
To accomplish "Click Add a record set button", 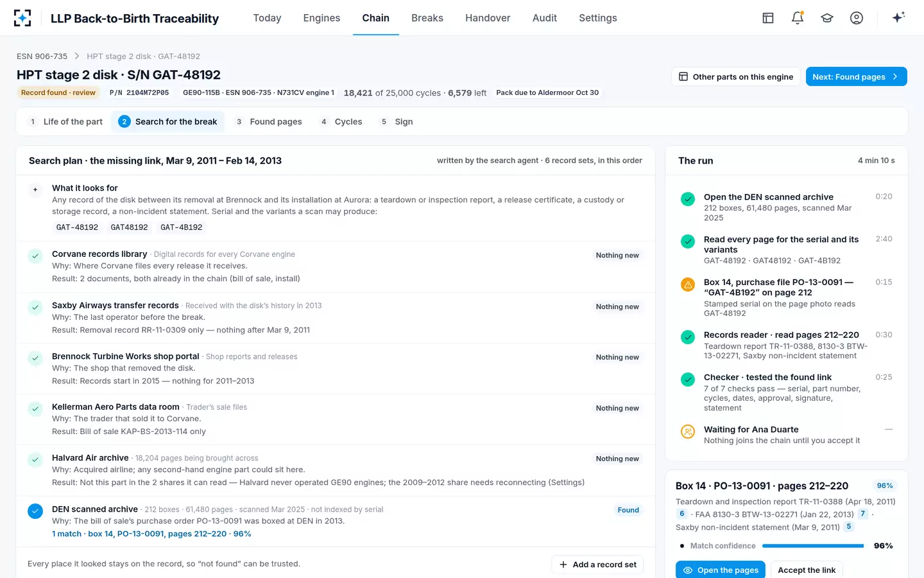I will tap(597, 565).
